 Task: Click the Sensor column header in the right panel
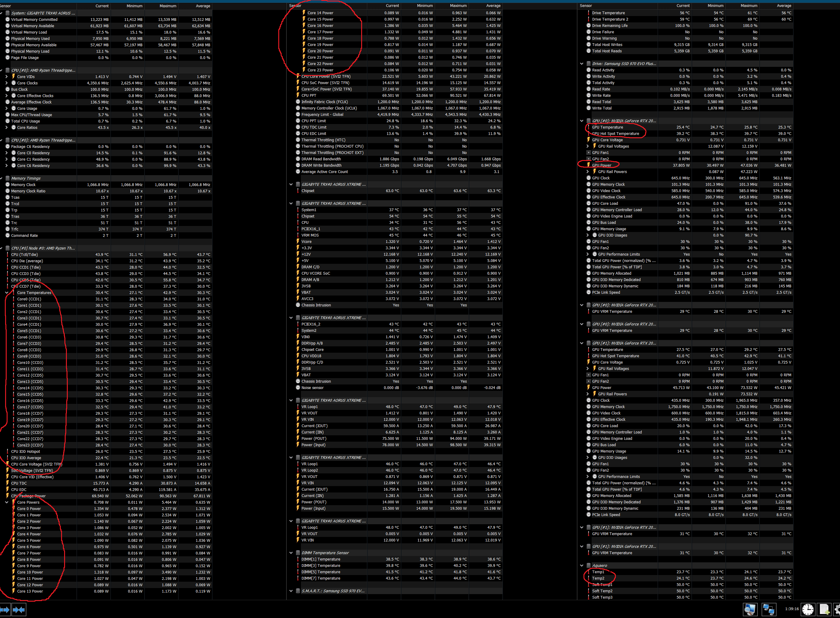pyautogui.click(x=586, y=6)
